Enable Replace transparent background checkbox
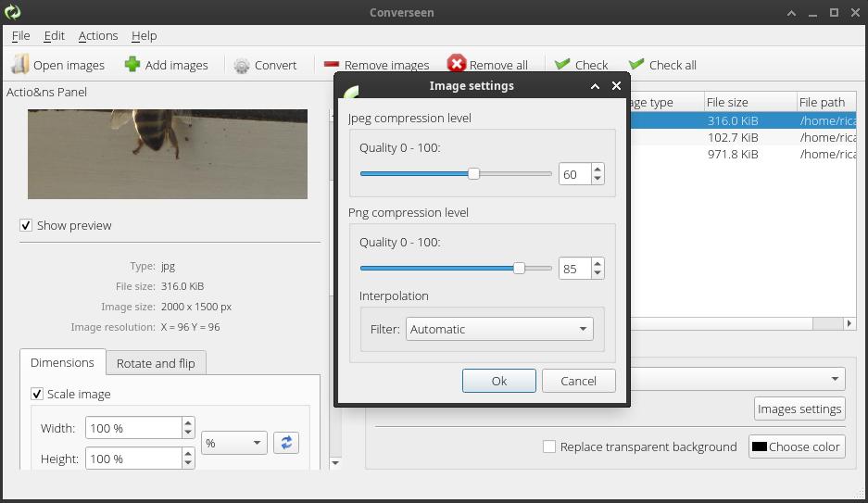868x503 pixels. tap(549, 446)
